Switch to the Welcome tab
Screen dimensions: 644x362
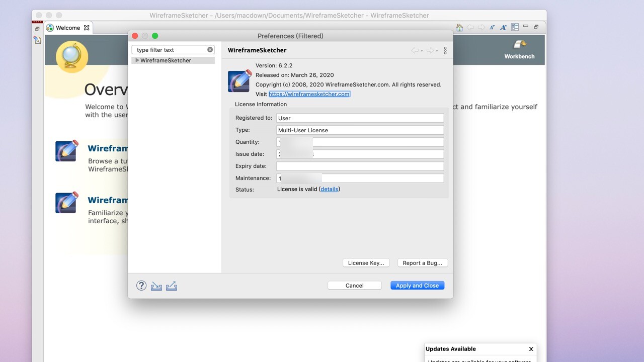click(x=68, y=28)
